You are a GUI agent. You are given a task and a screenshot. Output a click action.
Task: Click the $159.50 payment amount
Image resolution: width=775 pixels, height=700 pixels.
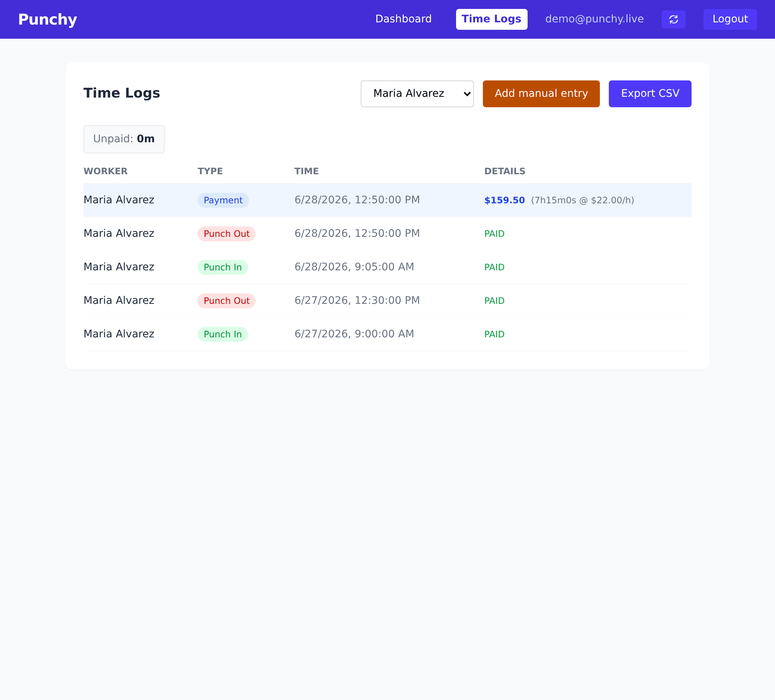click(504, 200)
